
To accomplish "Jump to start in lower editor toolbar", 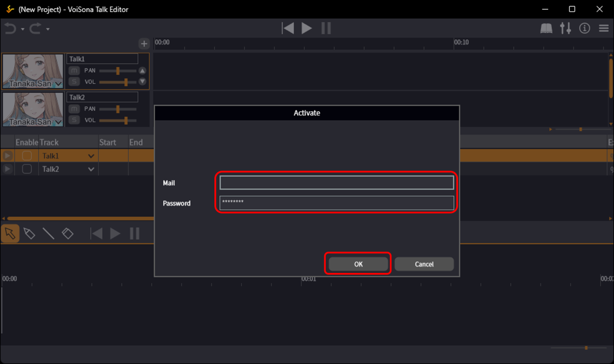I will pos(96,234).
